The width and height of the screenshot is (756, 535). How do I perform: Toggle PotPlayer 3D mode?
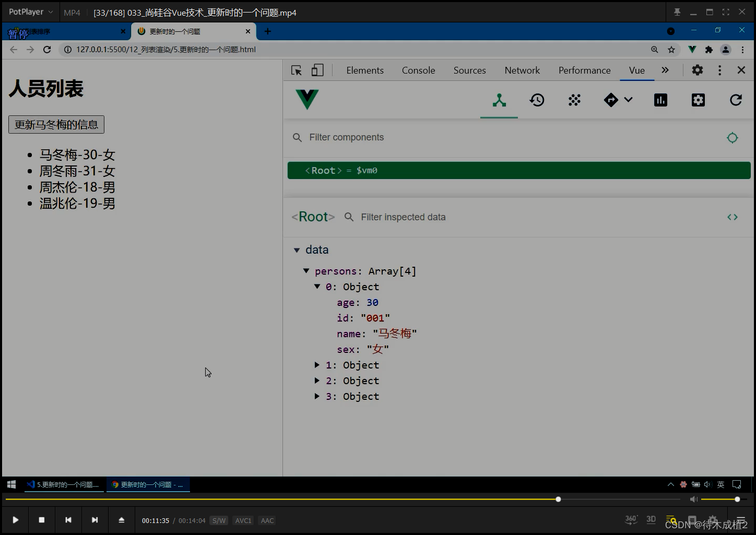coord(651,519)
